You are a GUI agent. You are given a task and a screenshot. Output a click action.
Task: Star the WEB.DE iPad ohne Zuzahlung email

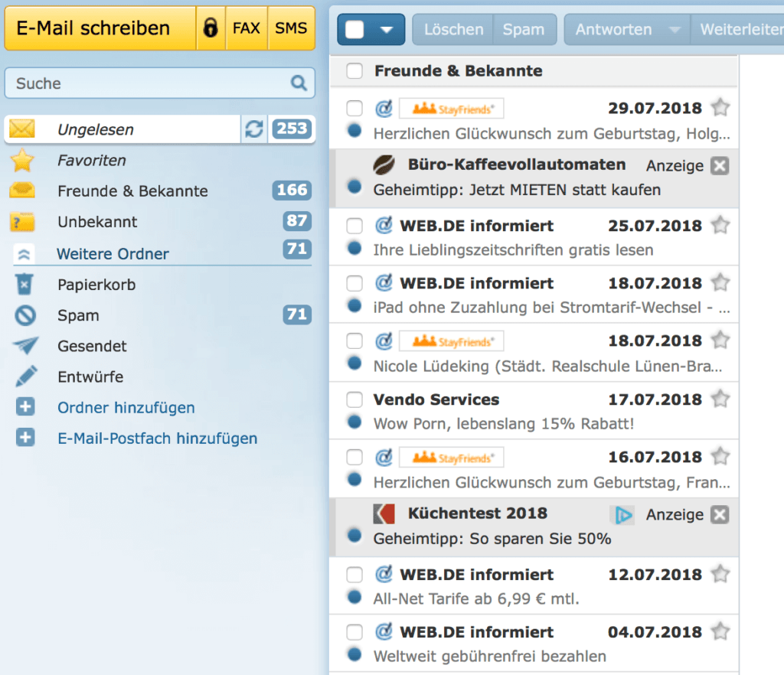pos(720,282)
